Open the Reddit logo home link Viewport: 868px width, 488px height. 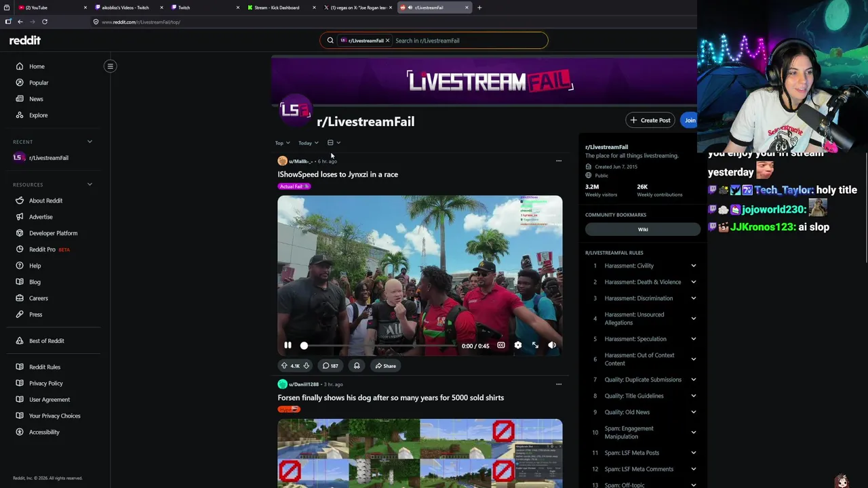pyautogui.click(x=25, y=41)
